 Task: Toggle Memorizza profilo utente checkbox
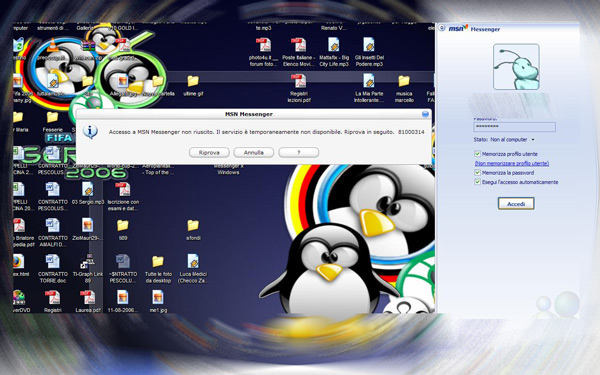tap(477, 154)
